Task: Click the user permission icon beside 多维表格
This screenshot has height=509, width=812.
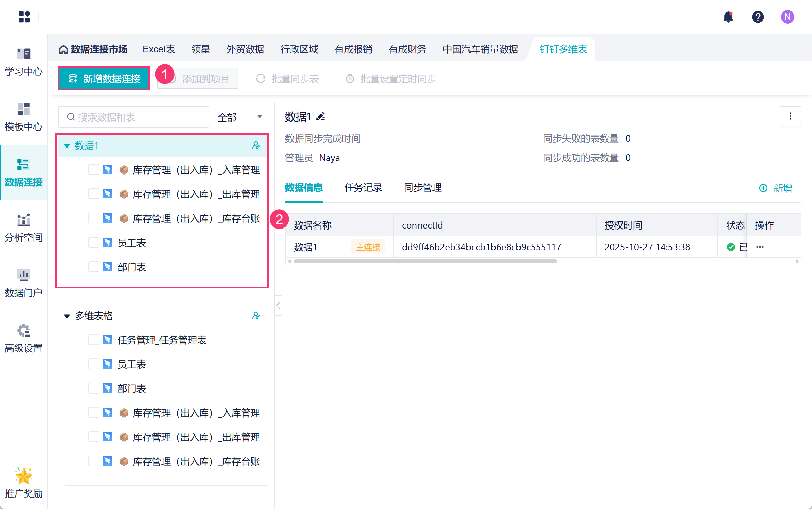Action: click(256, 316)
